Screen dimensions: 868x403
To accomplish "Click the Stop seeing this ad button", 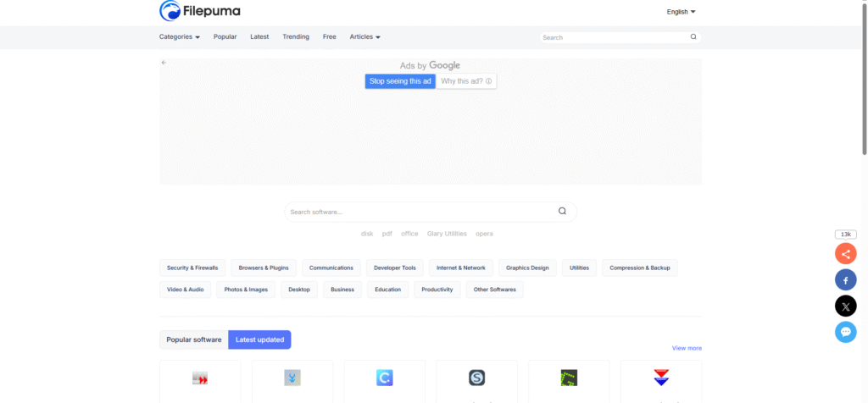I will click(400, 81).
